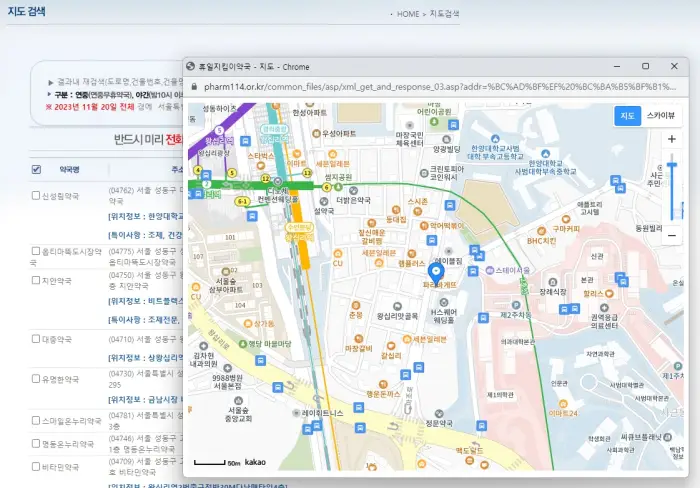The height and width of the screenshot is (488, 700).
Task: Click subway exit 13 marker
Action: (307, 173)
